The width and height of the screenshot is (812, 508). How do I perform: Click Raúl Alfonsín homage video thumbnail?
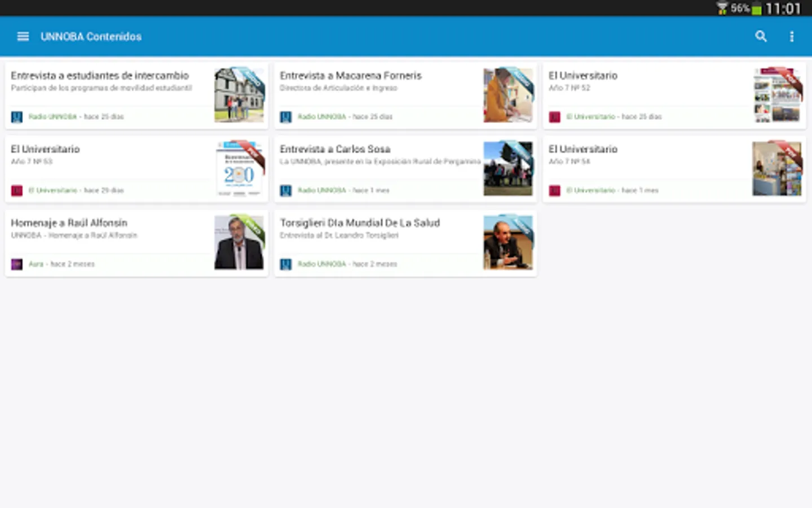(239, 243)
